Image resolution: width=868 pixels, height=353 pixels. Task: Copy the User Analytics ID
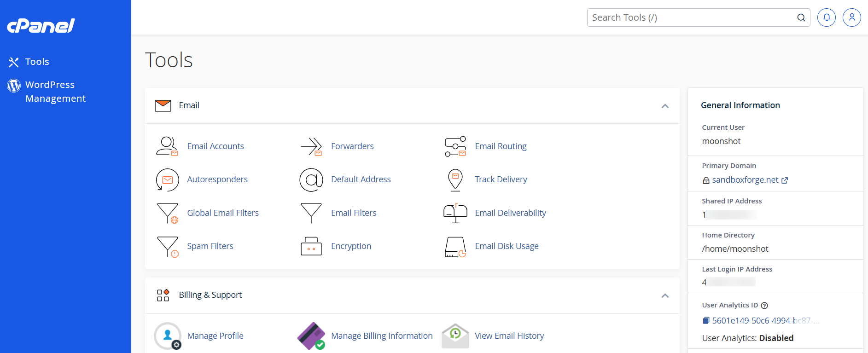(706, 321)
